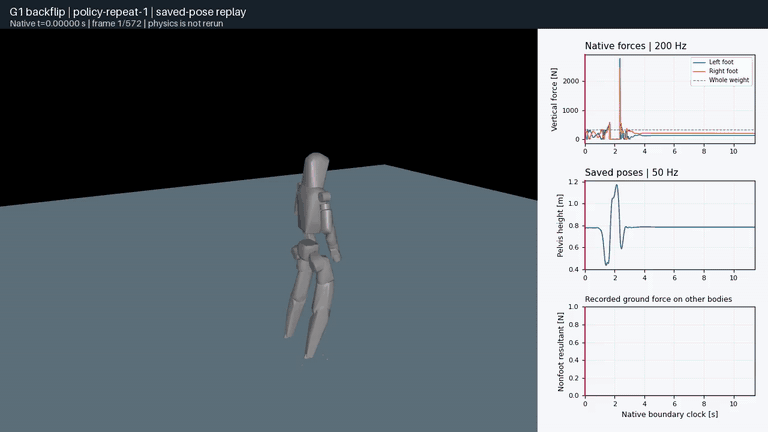Click the red time cursor in Saved poses plot
768x432 pixels.
pos(585,225)
